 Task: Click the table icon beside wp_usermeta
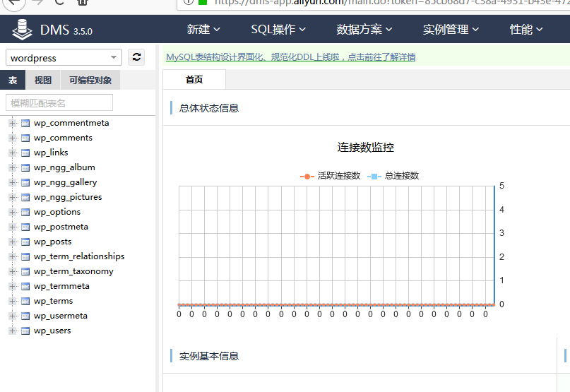[x=25, y=316]
